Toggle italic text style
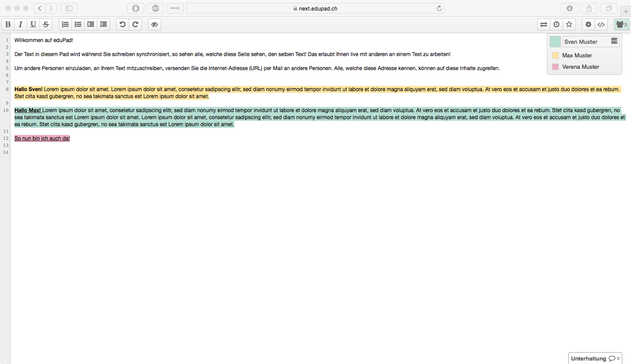The width and height of the screenshot is (631, 364). click(21, 25)
